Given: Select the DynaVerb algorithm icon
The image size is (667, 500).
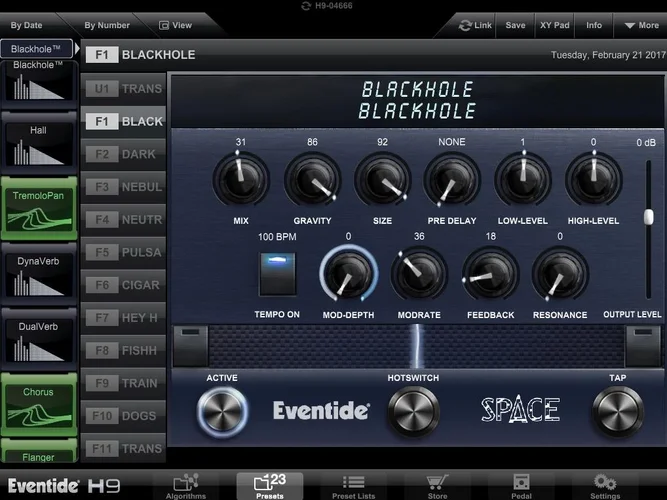Looking at the screenshot, I should point(39,274).
